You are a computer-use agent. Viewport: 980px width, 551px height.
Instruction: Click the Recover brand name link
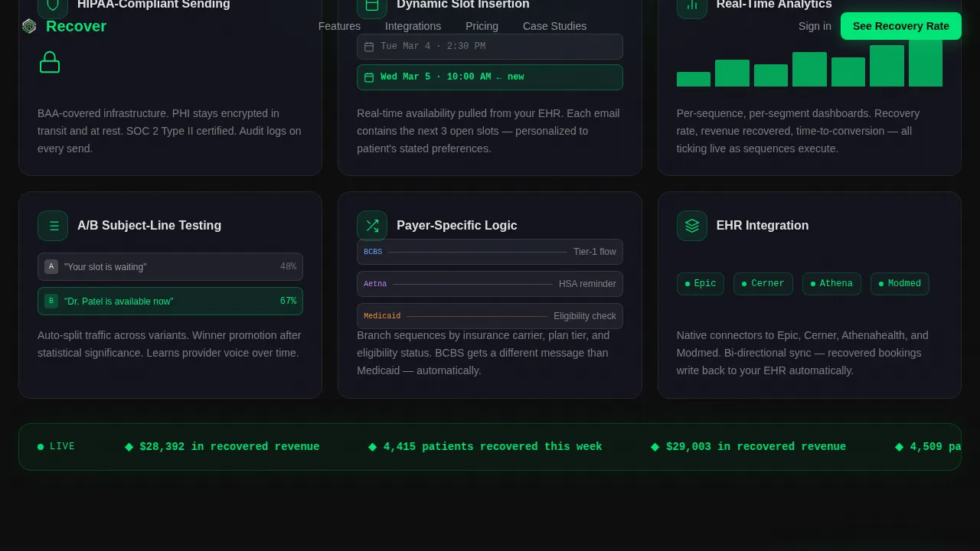[x=76, y=26]
